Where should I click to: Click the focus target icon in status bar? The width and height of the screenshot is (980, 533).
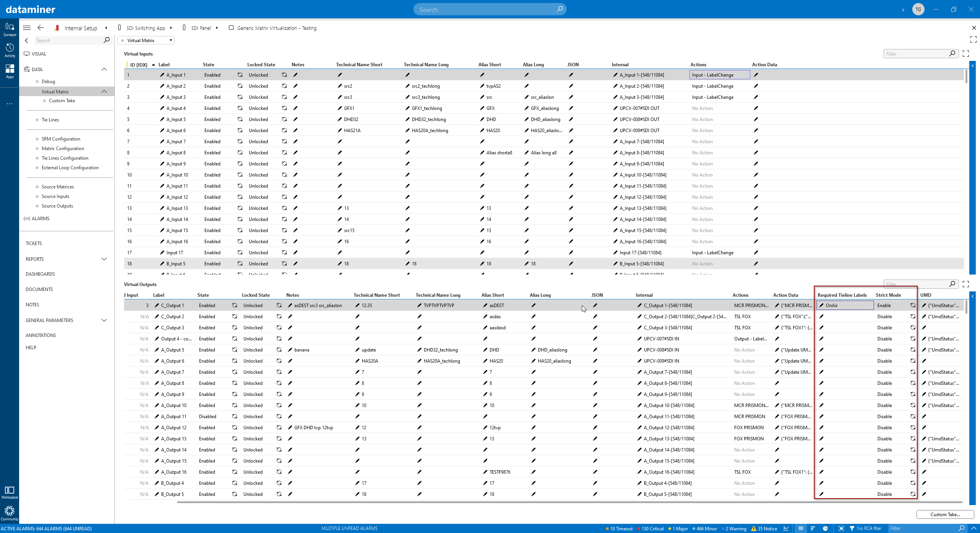841,528
